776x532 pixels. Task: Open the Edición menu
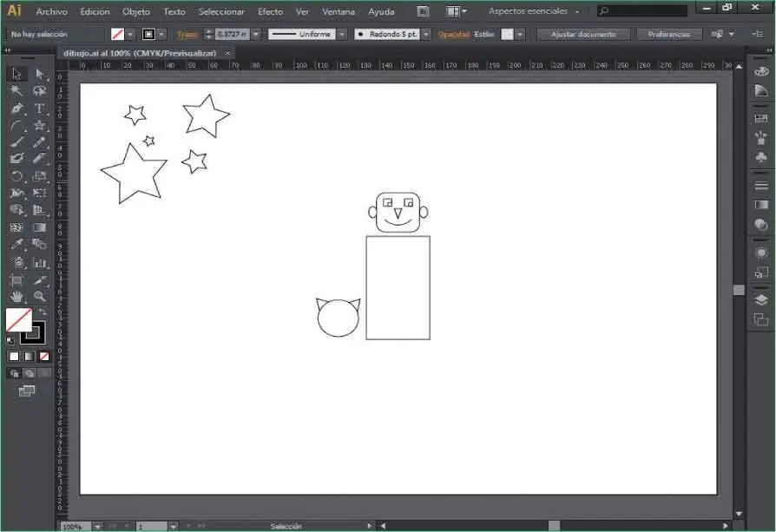click(x=95, y=11)
